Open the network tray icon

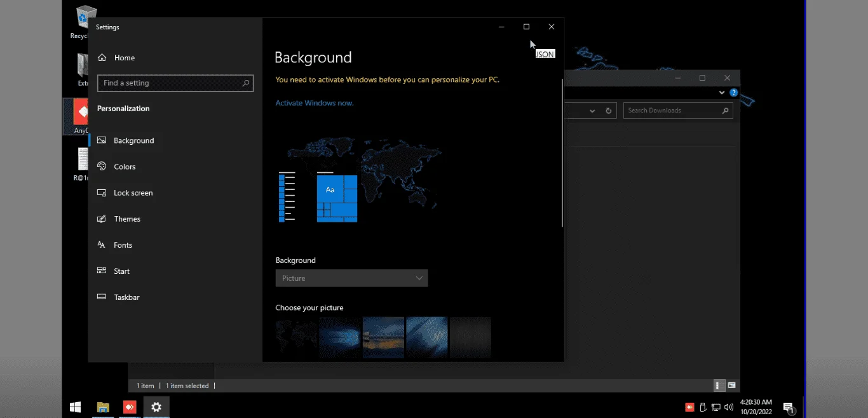tap(715, 407)
